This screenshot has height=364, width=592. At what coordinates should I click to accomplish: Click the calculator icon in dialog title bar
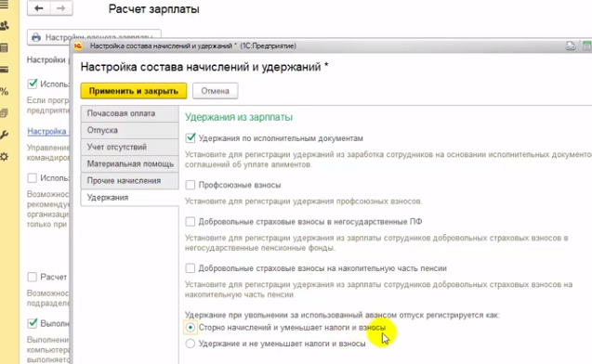[587, 46]
